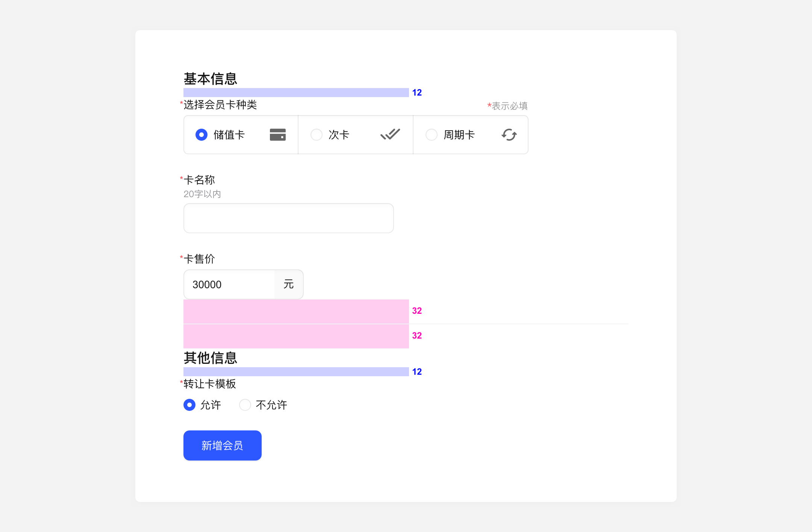
Task: Click the 新增会员 button
Action: (222, 445)
